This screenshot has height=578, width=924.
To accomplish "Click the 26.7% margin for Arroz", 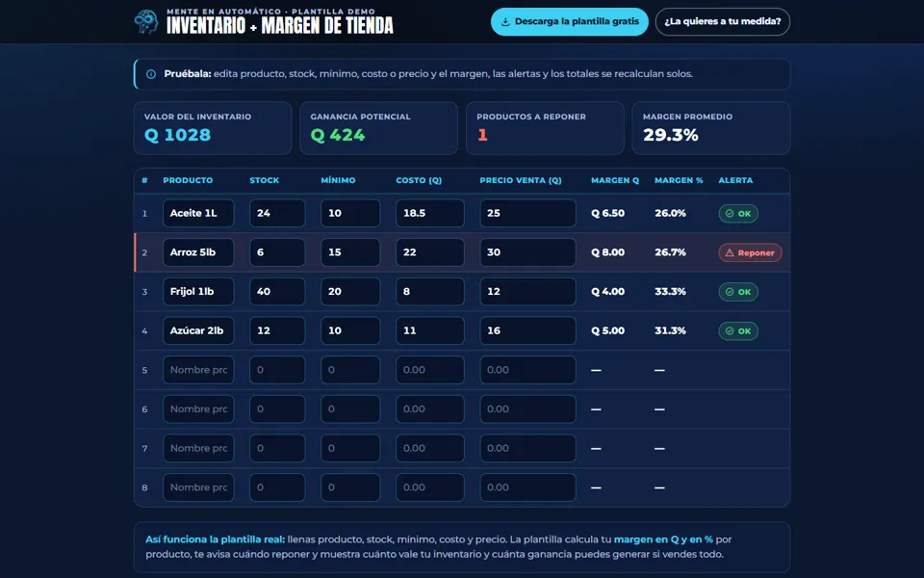I will [671, 252].
